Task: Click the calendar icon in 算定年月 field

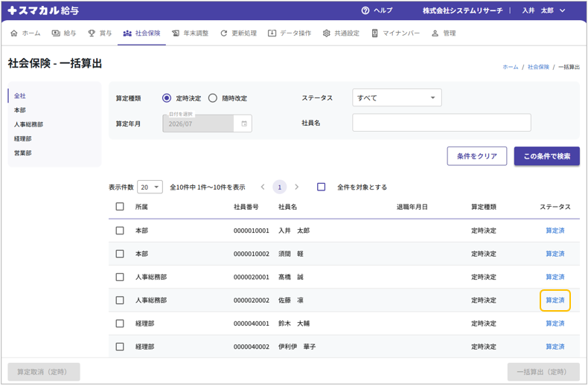Action: pos(244,123)
